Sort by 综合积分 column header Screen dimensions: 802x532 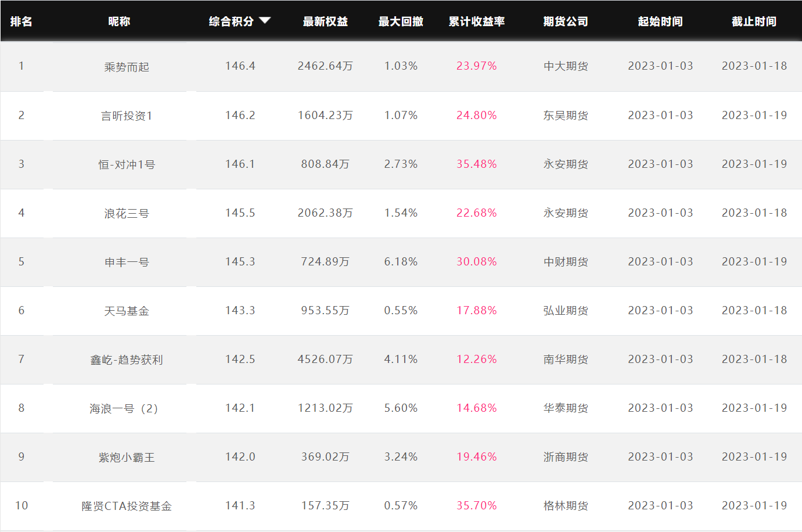pos(231,21)
